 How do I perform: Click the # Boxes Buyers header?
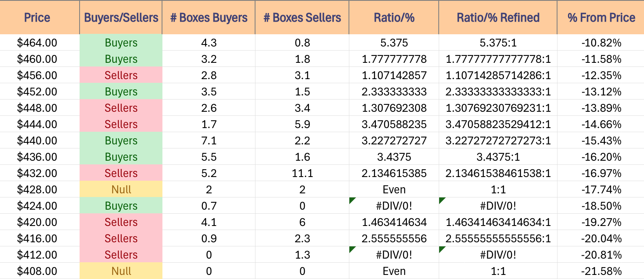(209, 17)
